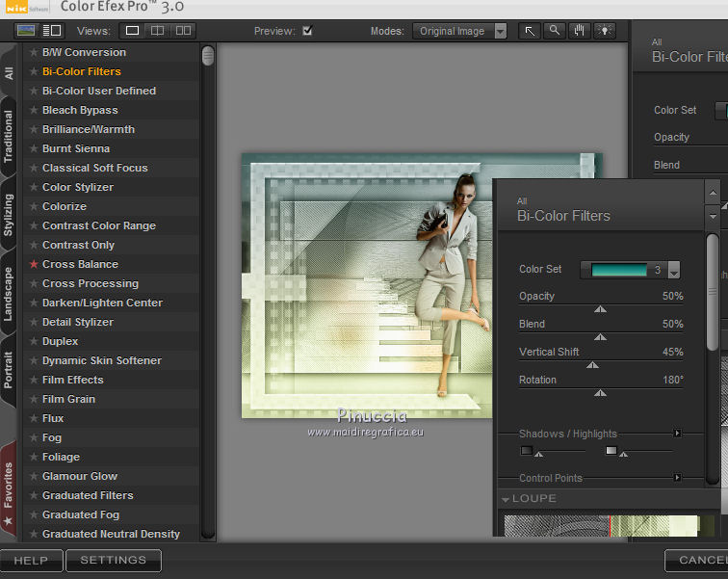The width and height of the screenshot is (728, 579).
Task: Select the arrow pointer tool
Action: (x=530, y=31)
